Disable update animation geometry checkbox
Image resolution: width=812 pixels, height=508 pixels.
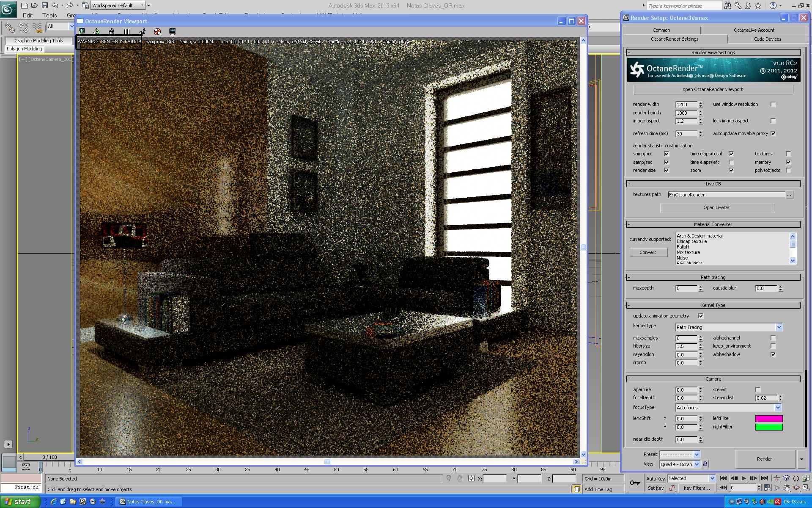pos(701,316)
